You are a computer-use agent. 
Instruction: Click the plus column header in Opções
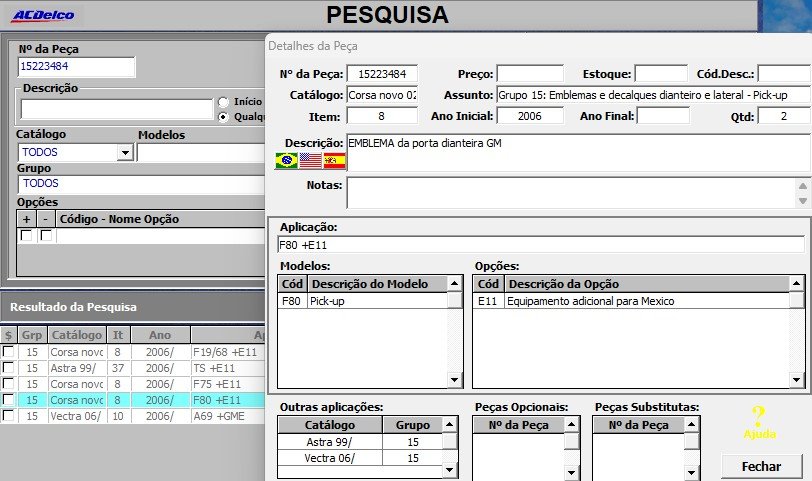point(26,219)
